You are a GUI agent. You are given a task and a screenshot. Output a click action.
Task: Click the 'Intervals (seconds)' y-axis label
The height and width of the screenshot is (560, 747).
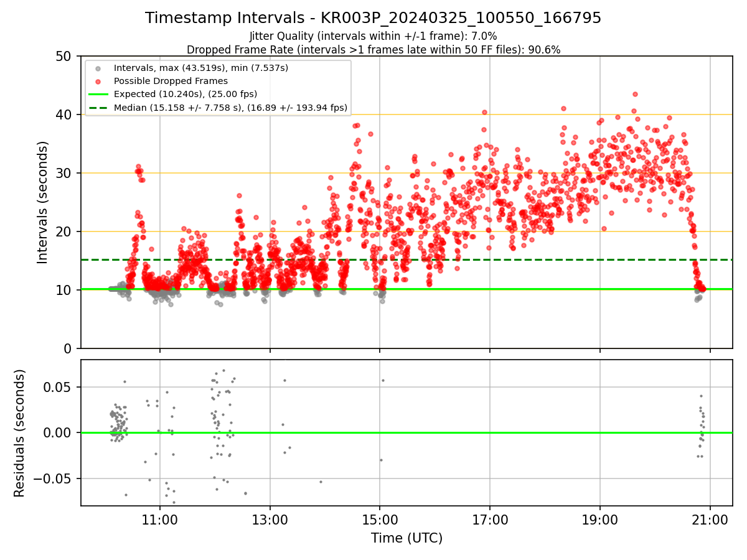43,202
